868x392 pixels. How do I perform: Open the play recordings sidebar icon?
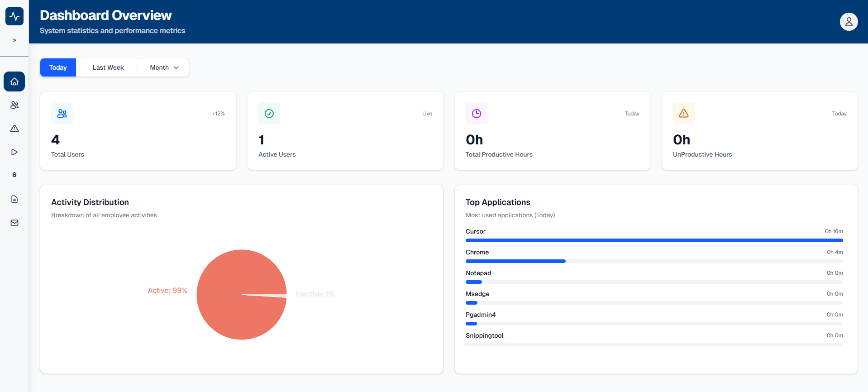(14, 152)
